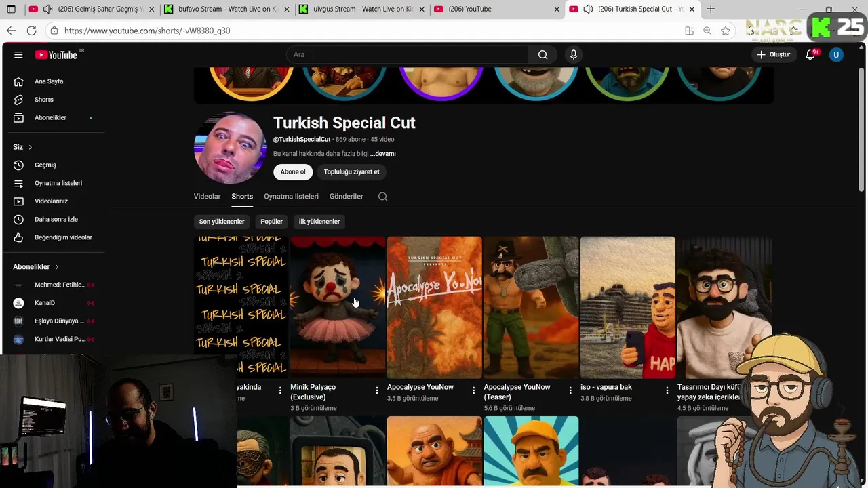Open more options for Apocalypse YouNow (Teaser)
Viewport: 868px width, 488px height.
click(570, 390)
